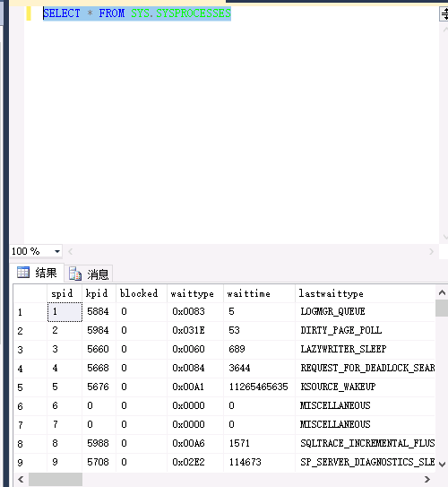Click the results vertical scrollbar thumb

tap(442, 308)
